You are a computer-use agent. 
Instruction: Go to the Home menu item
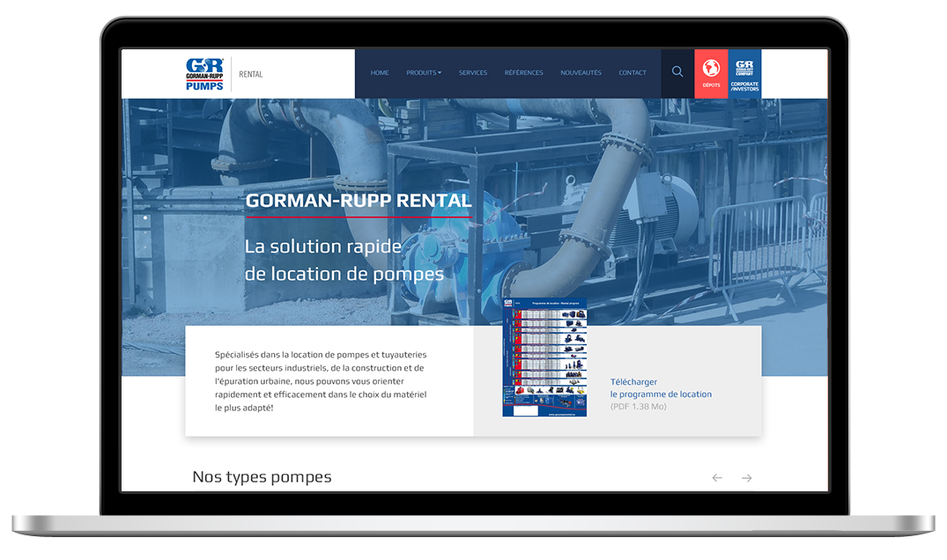coord(380,73)
